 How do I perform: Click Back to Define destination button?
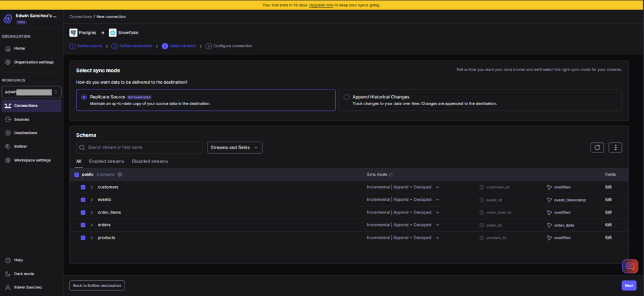pos(97,286)
